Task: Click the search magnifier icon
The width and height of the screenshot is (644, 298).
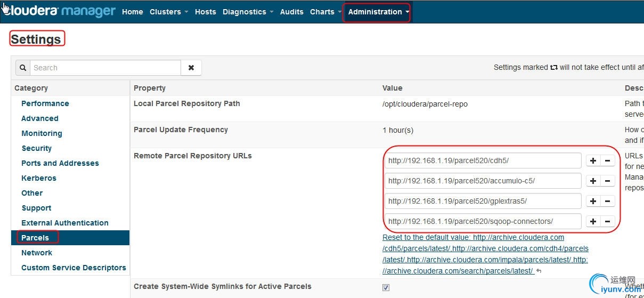Action: 23,68
